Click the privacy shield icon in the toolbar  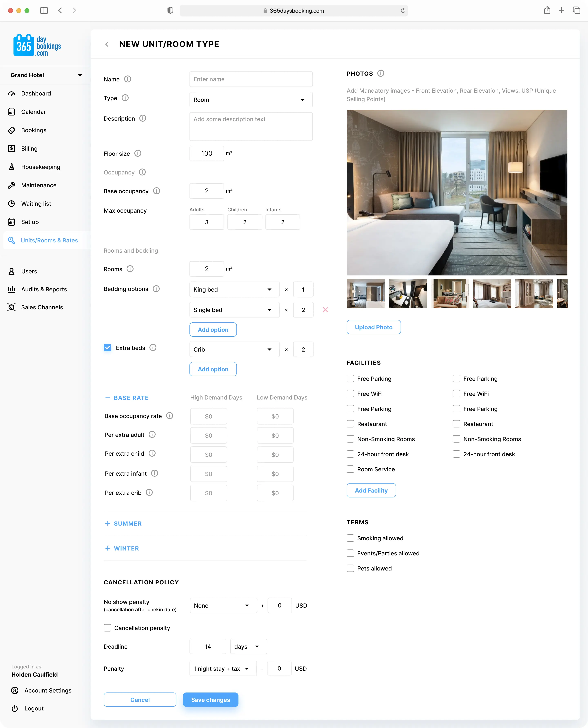pyautogui.click(x=170, y=10)
